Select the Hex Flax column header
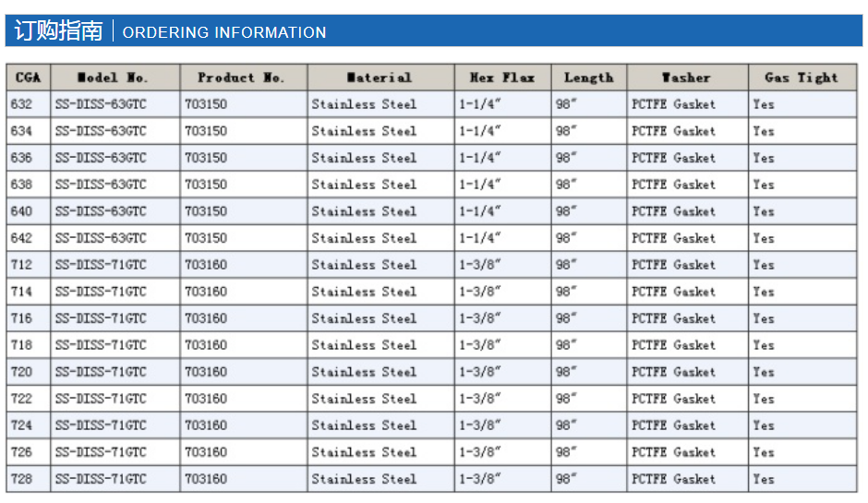Viewport: 868px width, 503px height. coord(502,78)
